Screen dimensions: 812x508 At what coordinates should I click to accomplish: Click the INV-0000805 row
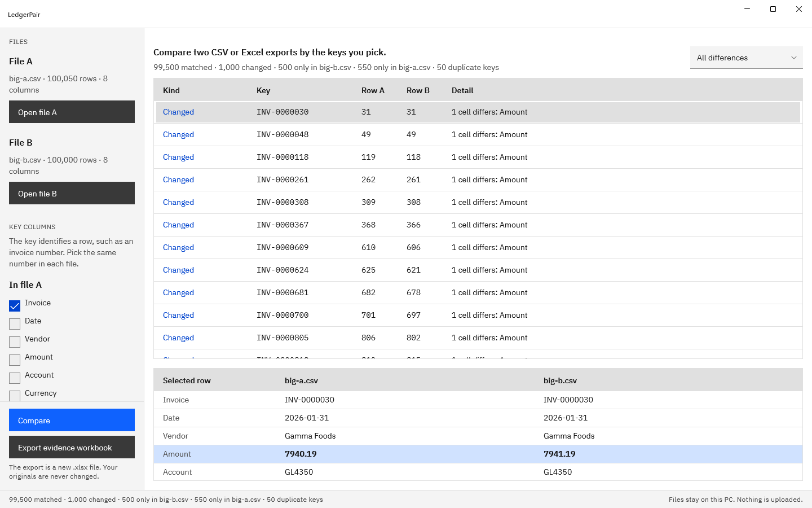click(478, 338)
